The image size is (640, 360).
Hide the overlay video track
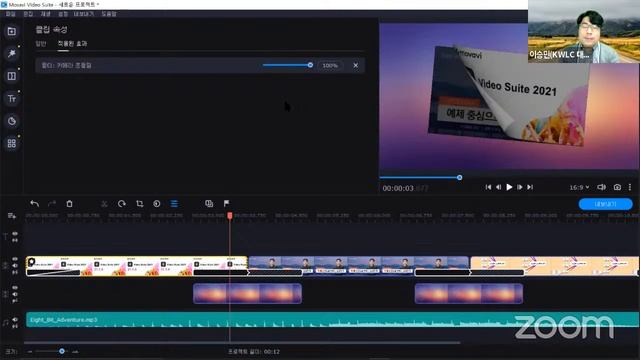[x=15, y=288]
